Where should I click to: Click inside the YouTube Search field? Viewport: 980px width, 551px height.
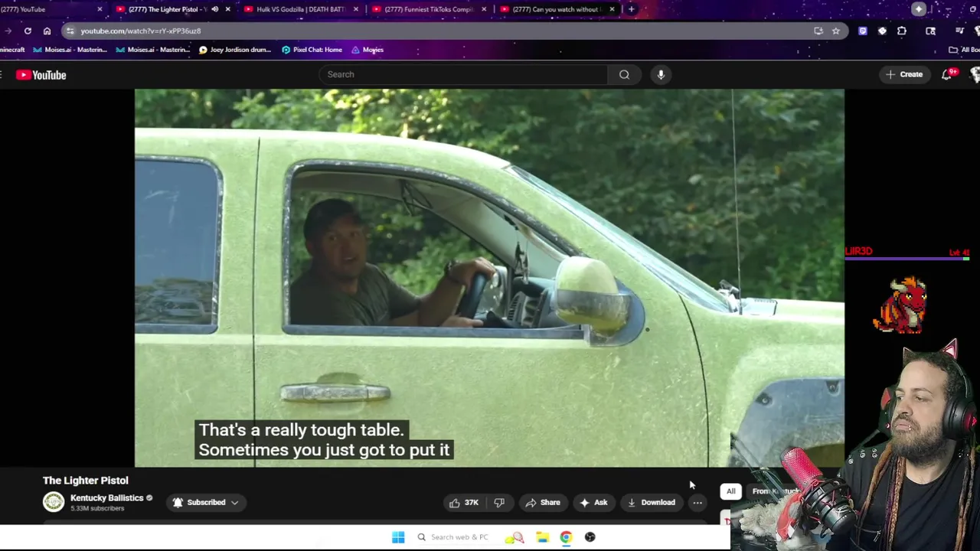coord(463,74)
